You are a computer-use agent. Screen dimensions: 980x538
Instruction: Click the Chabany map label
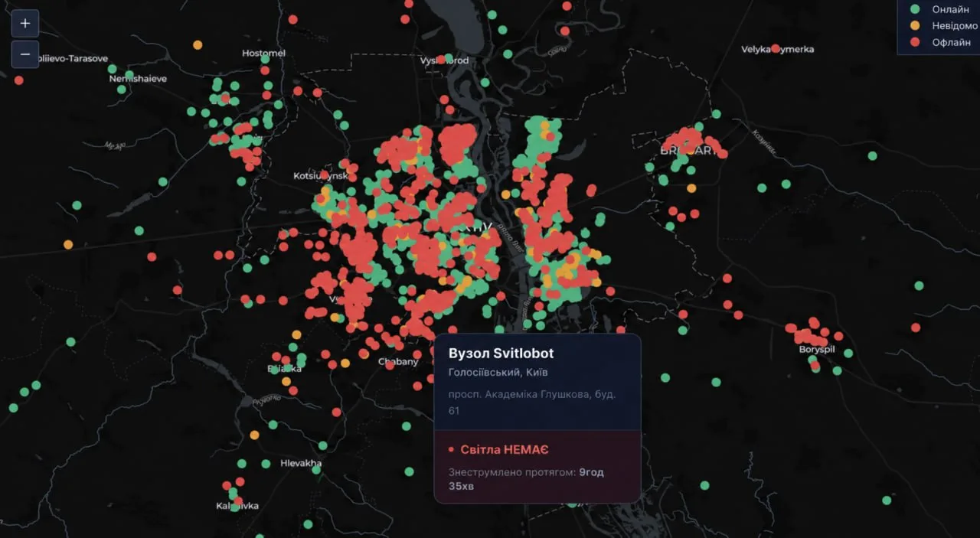(x=398, y=362)
